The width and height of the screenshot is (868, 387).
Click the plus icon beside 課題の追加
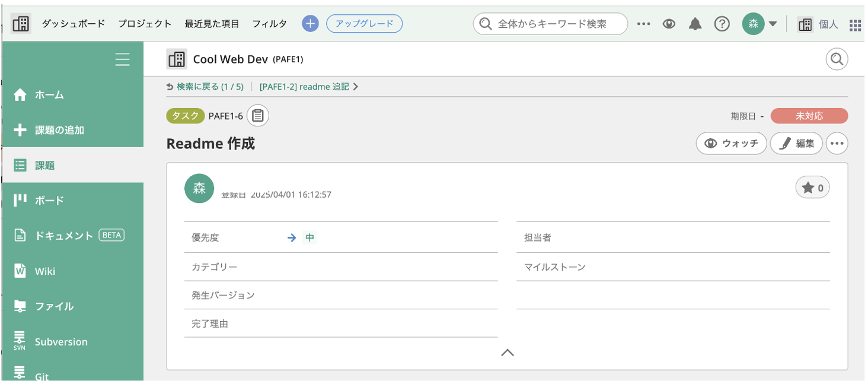(20, 130)
